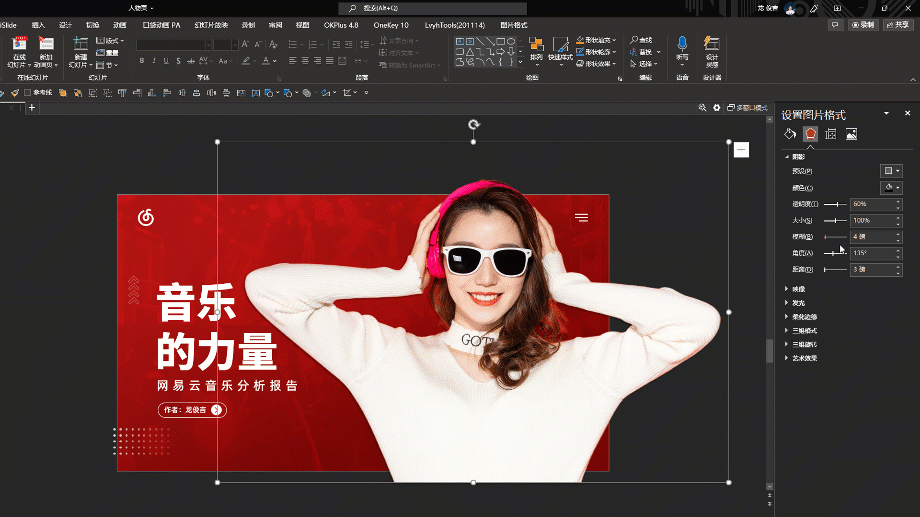This screenshot has height=517, width=920.
Task: Click the Dictate microphone icon
Action: (682, 50)
